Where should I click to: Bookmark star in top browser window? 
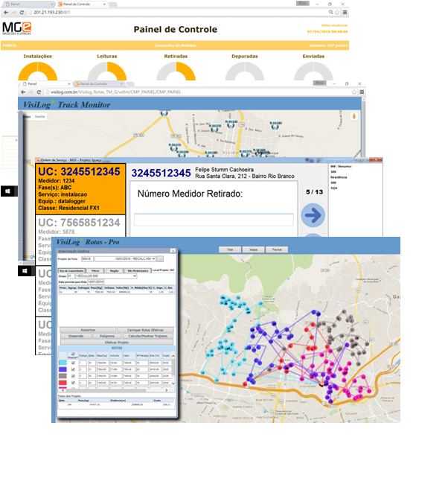pyautogui.click(x=337, y=12)
